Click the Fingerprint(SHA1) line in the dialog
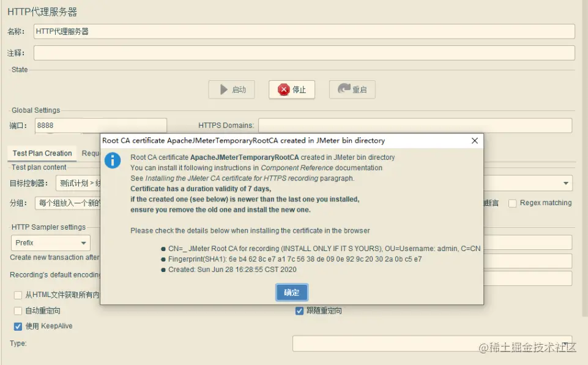 click(295, 259)
